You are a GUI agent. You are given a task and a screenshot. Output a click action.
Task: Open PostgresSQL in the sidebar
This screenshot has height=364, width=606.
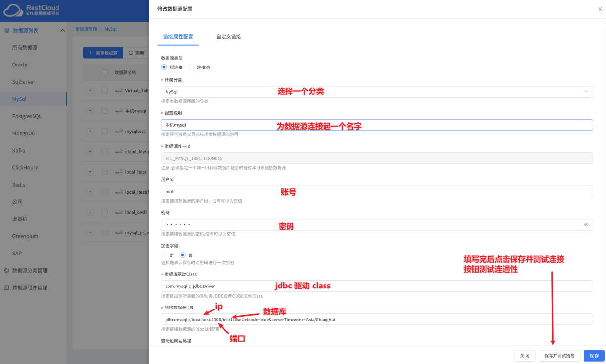[27, 116]
